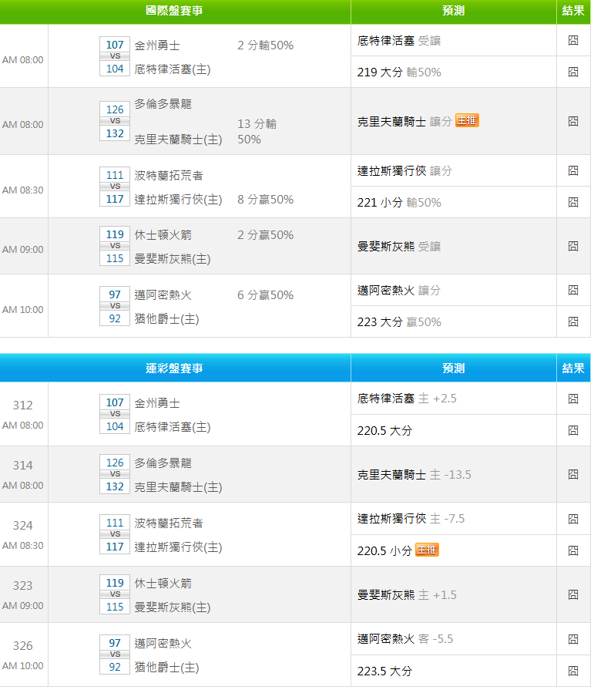
Task: Click score 132 in the 國際盤 table
Action: click(x=115, y=133)
